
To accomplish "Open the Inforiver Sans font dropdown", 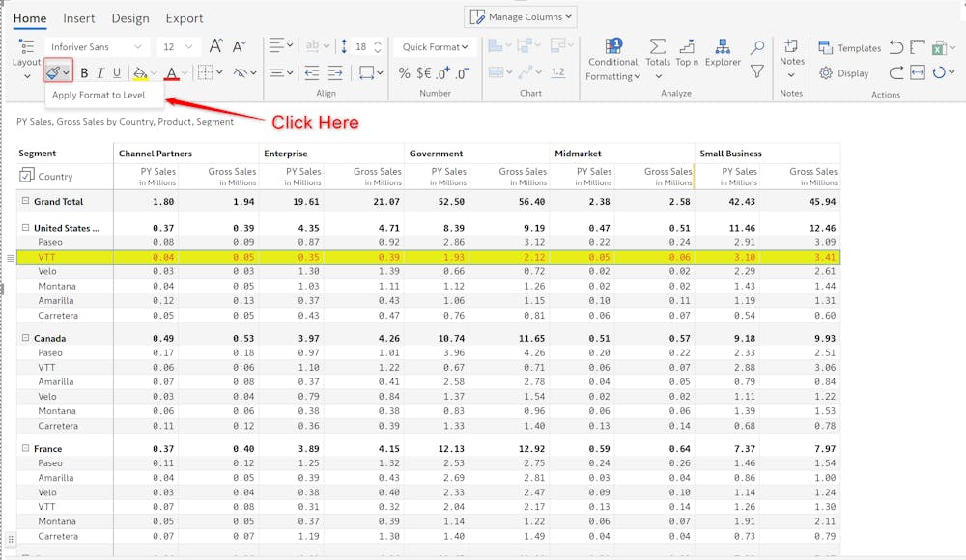I will 97,47.
